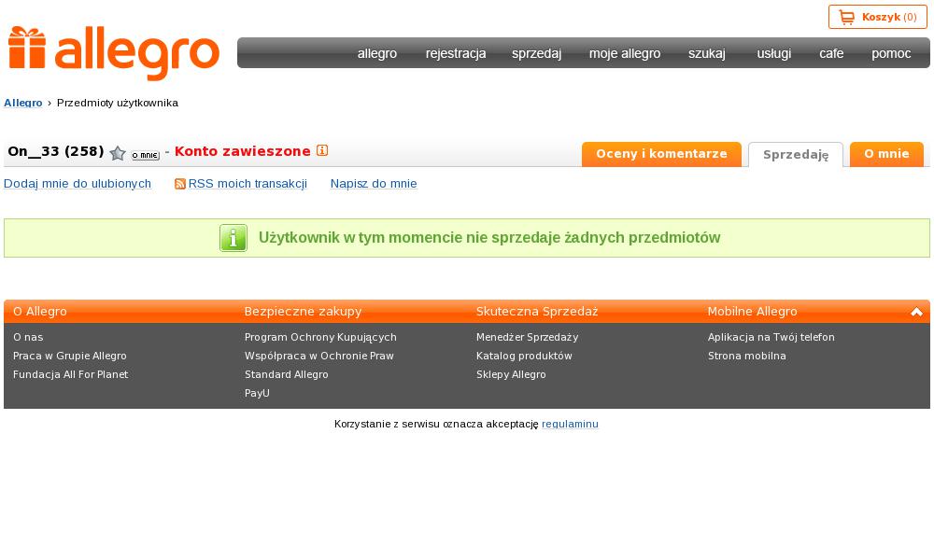This screenshot has width=934, height=560.
Task: Switch to the 'Oceny i komentarze' tab
Action: [662, 154]
